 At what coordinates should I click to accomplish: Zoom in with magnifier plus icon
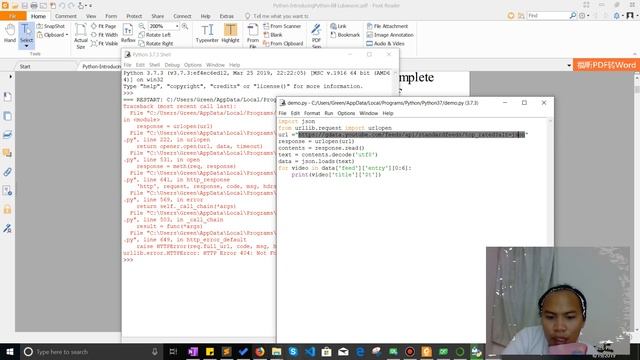(x=185, y=26)
